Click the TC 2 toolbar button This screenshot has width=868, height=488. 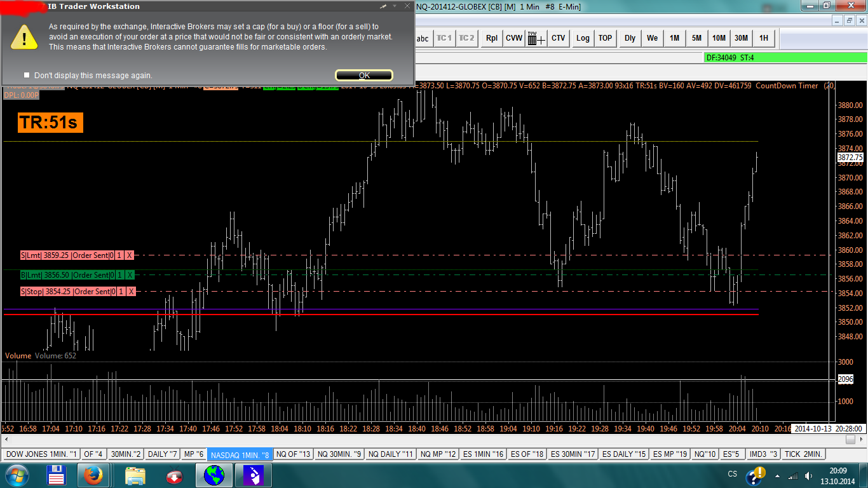[466, 38]
